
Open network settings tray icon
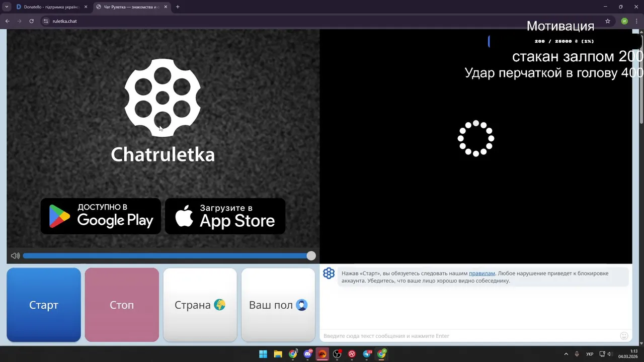point(602,354)
